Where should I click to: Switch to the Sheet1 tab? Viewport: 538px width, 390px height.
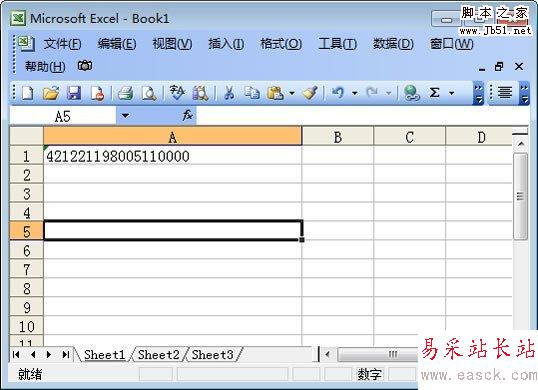coord(105,355)
